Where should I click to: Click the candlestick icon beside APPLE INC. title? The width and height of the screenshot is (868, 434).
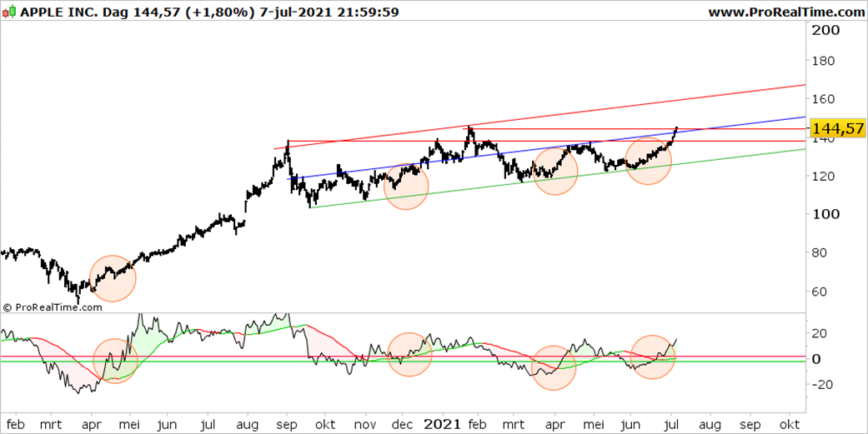coord(10,12)
